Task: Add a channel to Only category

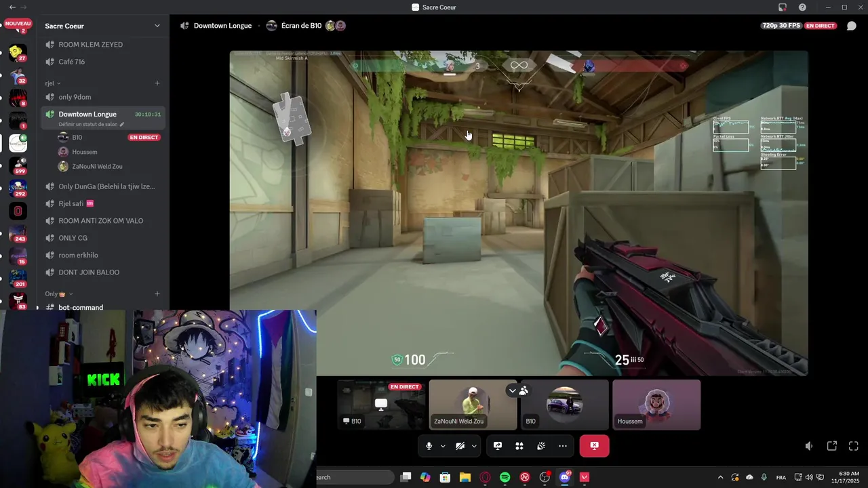Action: (157, 294)
